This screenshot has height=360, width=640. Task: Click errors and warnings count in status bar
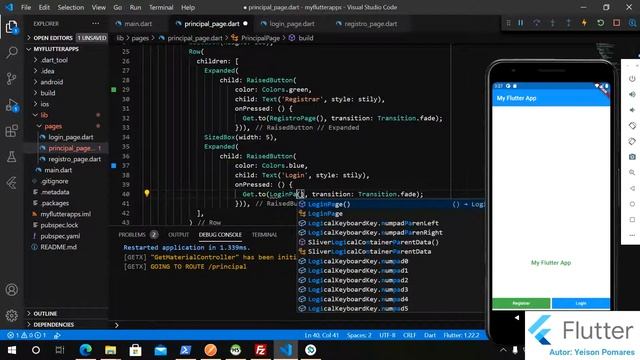pyautogui.click(x=27, y=335)
